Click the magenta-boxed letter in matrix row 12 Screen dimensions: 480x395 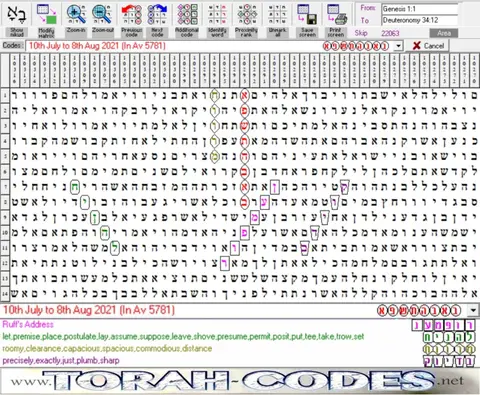[225, 263]
